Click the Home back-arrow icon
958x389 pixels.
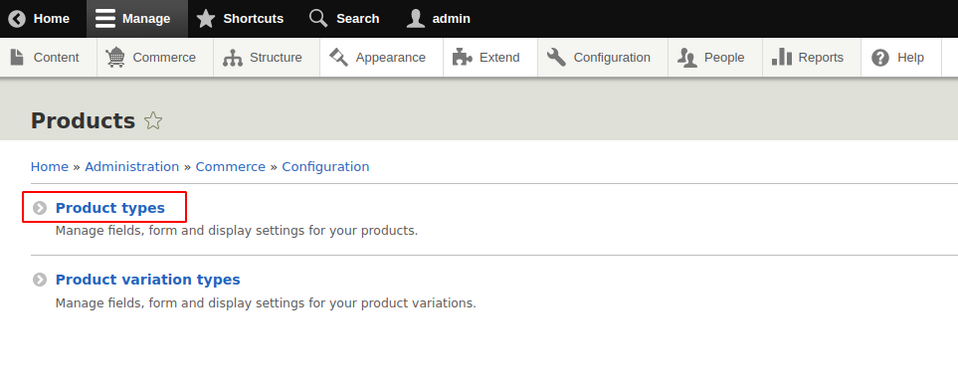click(16, 19)
